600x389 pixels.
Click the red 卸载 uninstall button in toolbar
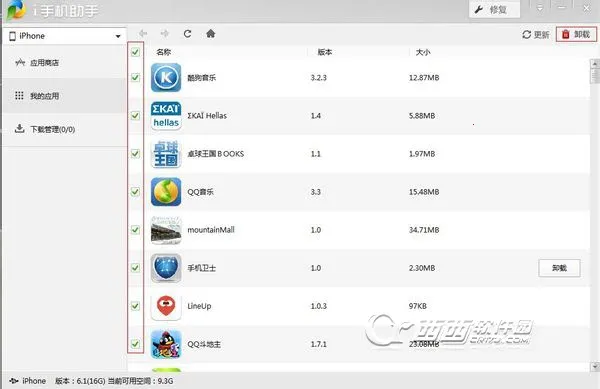tap(576, 34)
